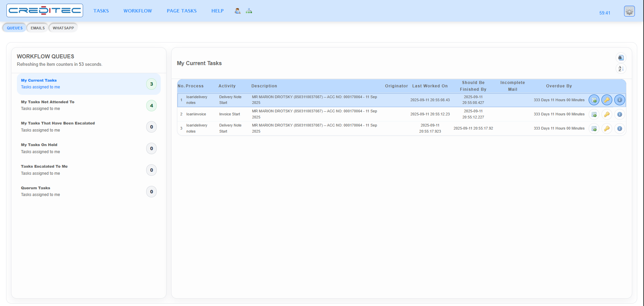Viewport: 644px width, 306px height.
Task: Open My Tasks That Have Been Escalated queue
Action: [x=88, y=127]
